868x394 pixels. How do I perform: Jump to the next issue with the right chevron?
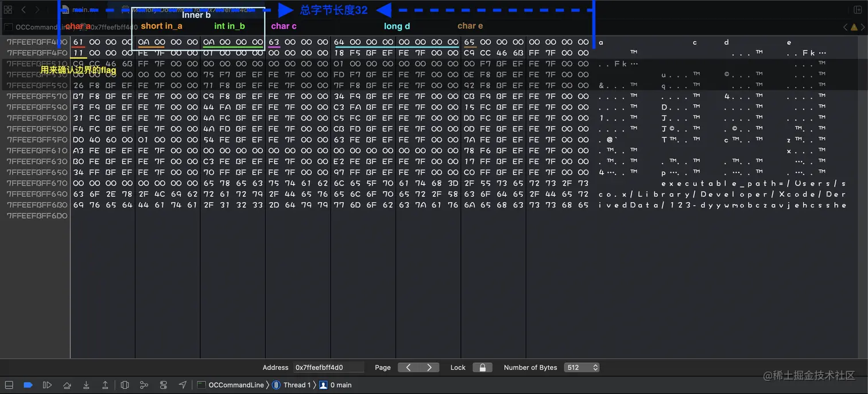(862, 27)
